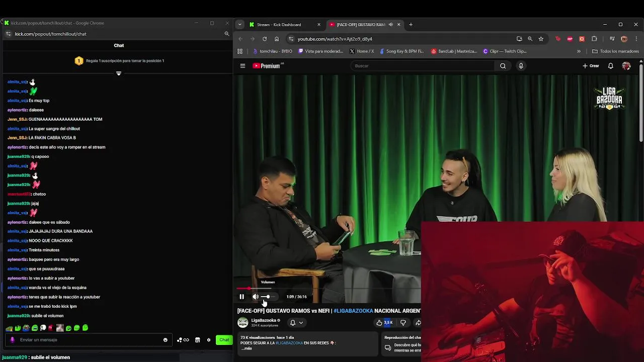The image size is (644, 362).
Task: Open zoom magnifier icon in address bar
Action: (x=530, y=39)
